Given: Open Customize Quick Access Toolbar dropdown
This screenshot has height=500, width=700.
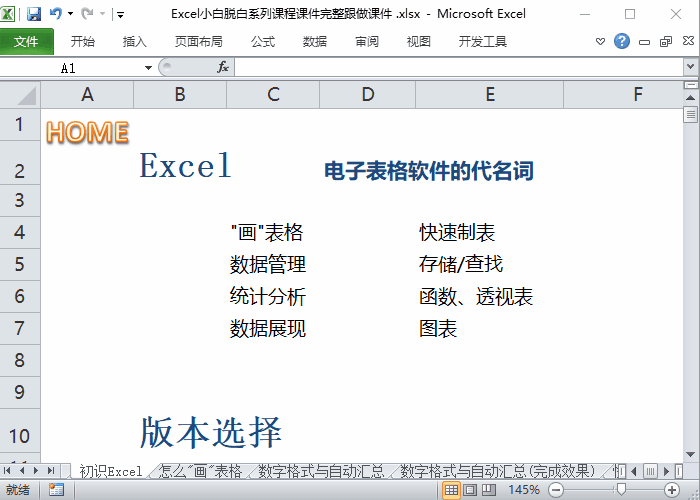Looking at the screenshot, I should (x=121, y=15).
